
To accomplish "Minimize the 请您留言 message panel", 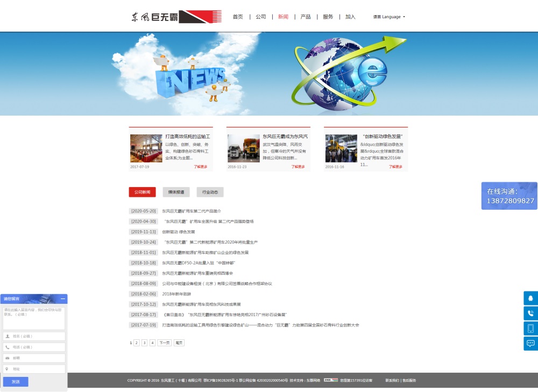I will (x=63, y=299).
